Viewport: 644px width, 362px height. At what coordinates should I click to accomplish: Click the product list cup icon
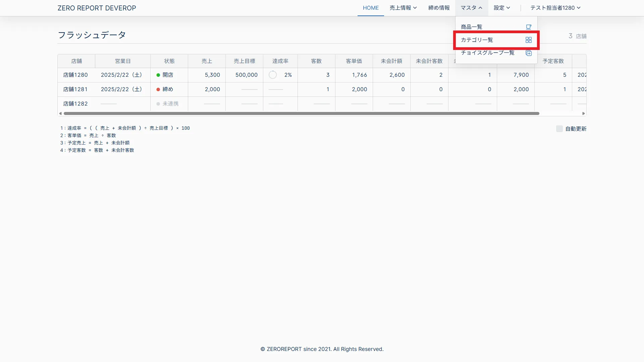coord(529,27)
